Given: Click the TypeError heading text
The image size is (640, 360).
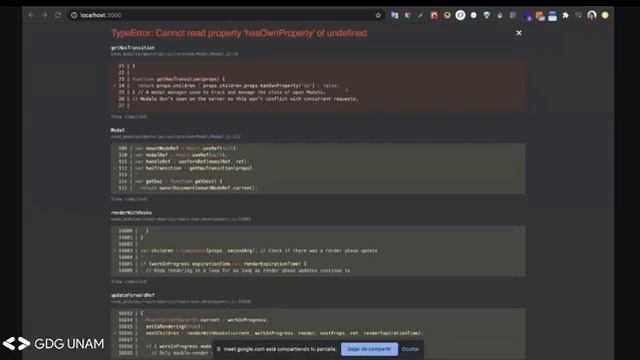Looking at the screenshot, I should point(239,33).
